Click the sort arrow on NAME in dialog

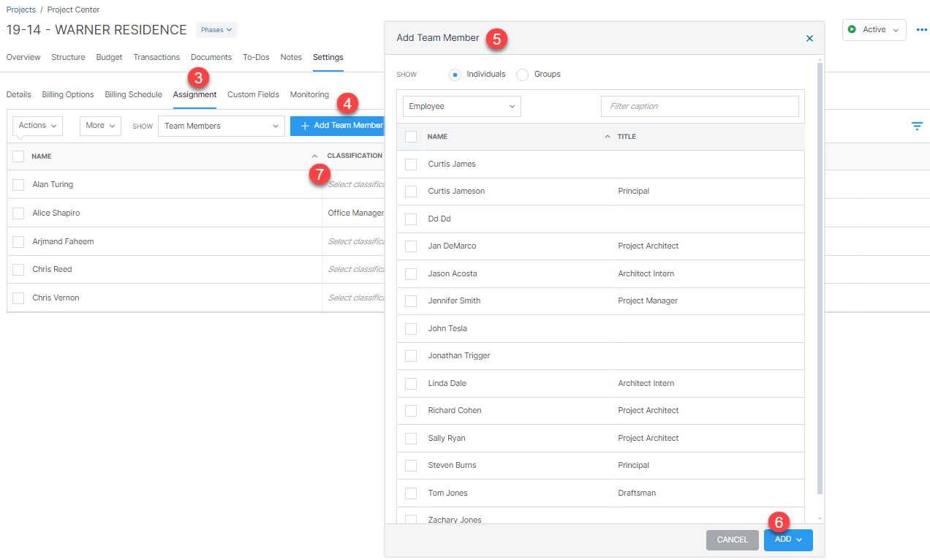607,137
